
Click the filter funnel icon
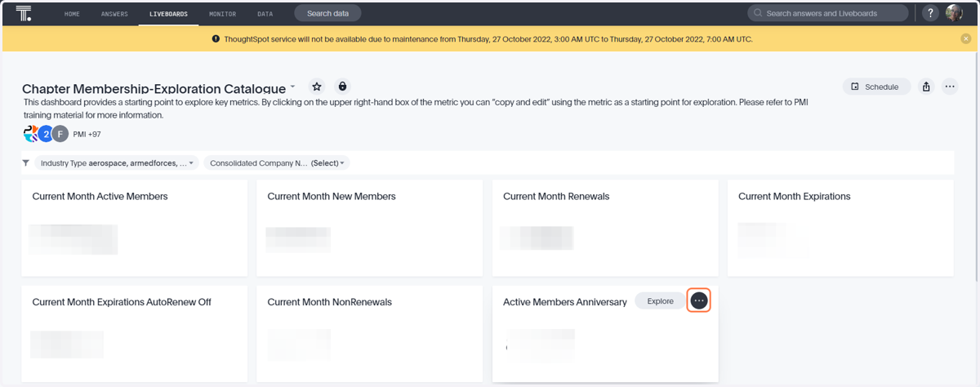(x=26, y=162)
